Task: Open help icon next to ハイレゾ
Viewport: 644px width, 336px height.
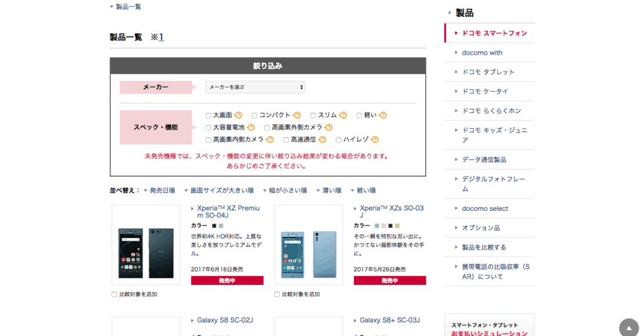Action: pyautogui.click(x=375, y=140)
